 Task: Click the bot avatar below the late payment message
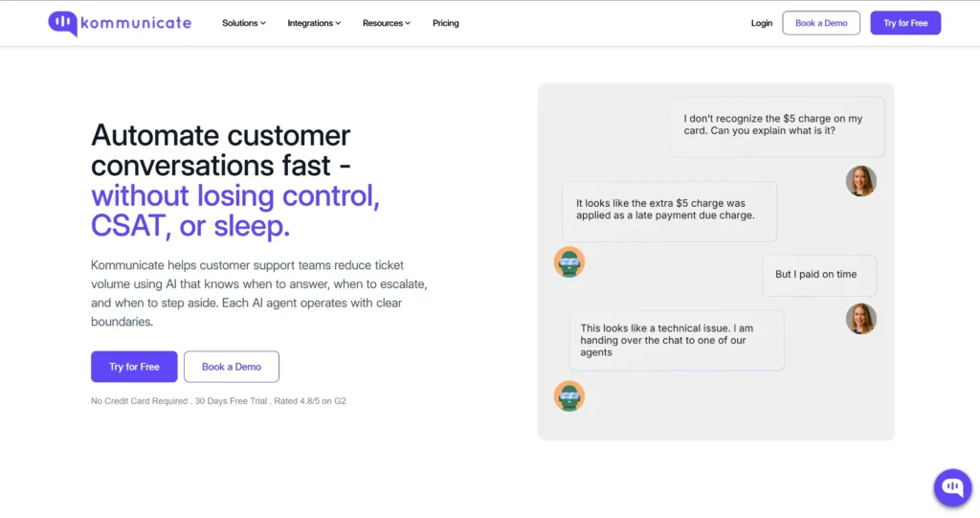568,262
